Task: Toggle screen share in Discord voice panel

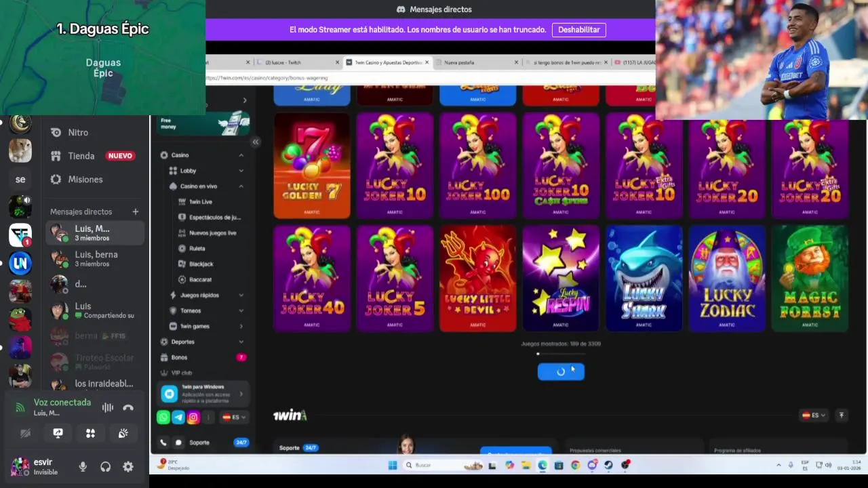Action: tap(58, 433)
